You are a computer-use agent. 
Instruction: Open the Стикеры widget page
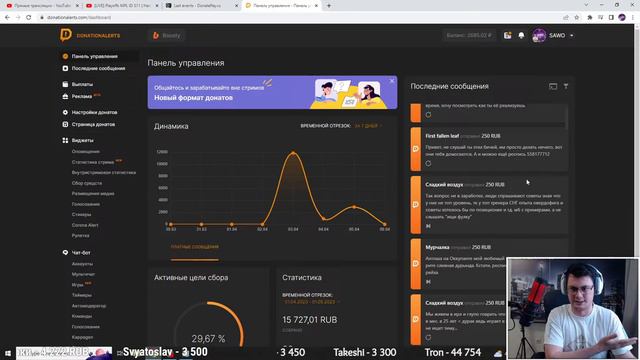coord(81,214)
